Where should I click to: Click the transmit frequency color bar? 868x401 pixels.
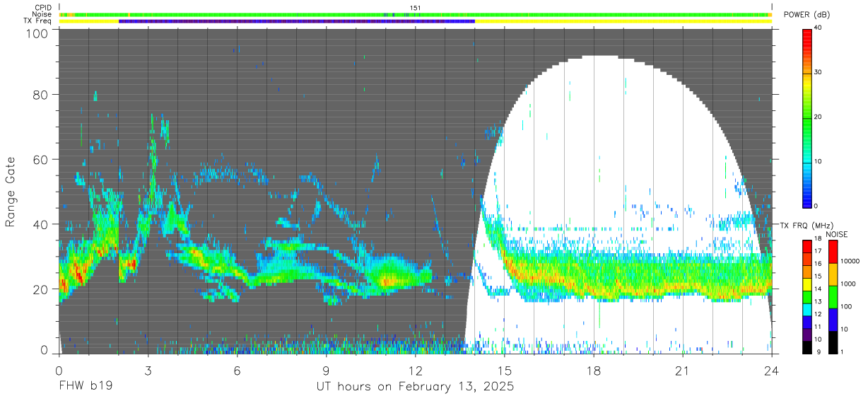tap(807, 296)
